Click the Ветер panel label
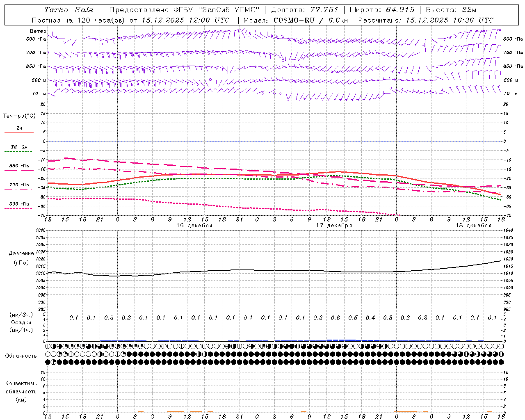The height and width of the screenshot is (420, 525). 38,31
